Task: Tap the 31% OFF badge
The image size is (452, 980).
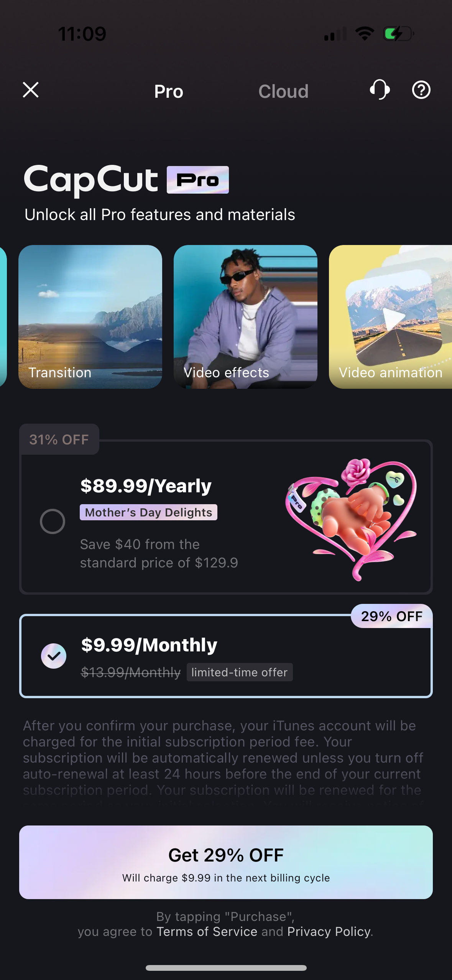Action: [x=59, y=439]
